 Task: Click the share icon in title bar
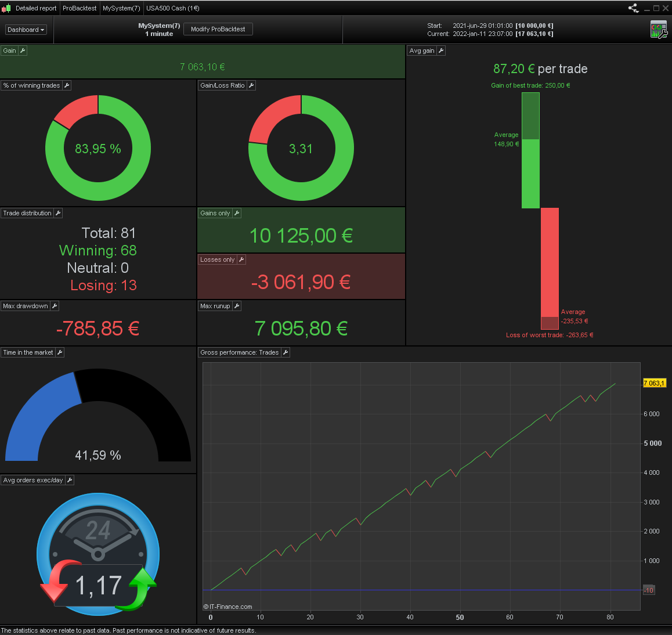pyautogui.click(x=634, y=8)
